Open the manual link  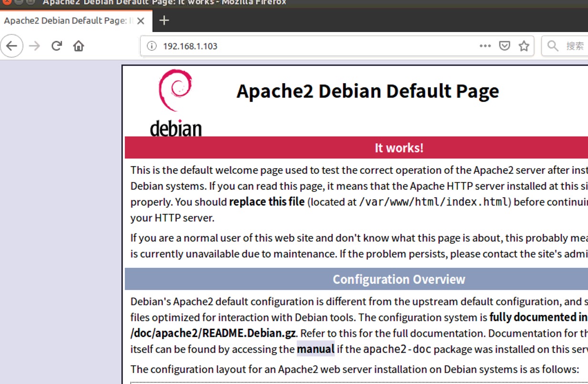pyautogui.click(x=315, y=349)
